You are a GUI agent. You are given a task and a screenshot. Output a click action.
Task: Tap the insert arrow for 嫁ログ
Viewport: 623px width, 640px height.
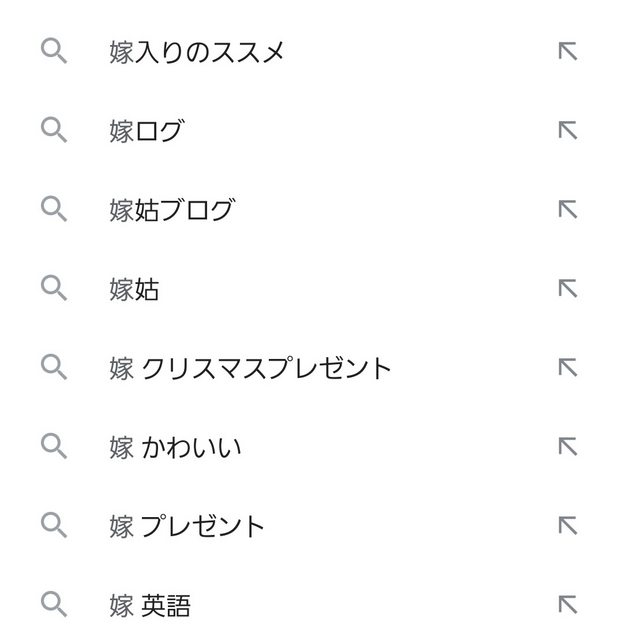[568, 130]
